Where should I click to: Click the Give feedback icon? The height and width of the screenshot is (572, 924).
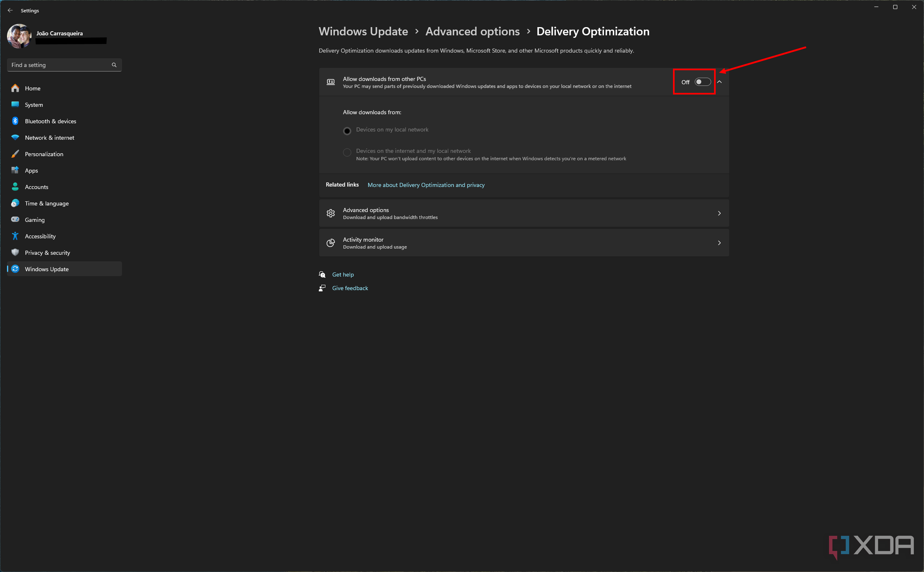click(323, 288)
